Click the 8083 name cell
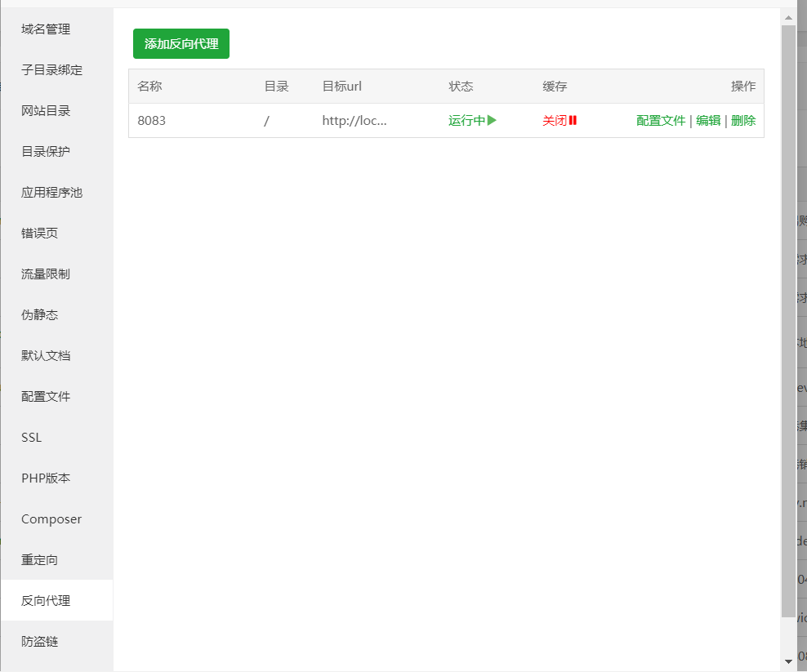This screenshot has height=672, width=807. pyautogui.click(x=151, y=120)
